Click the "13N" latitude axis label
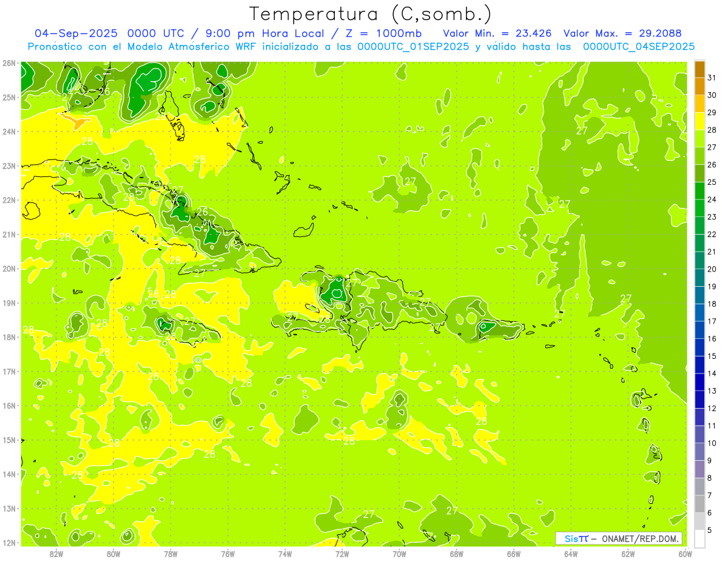 click(x=8, y=508)
